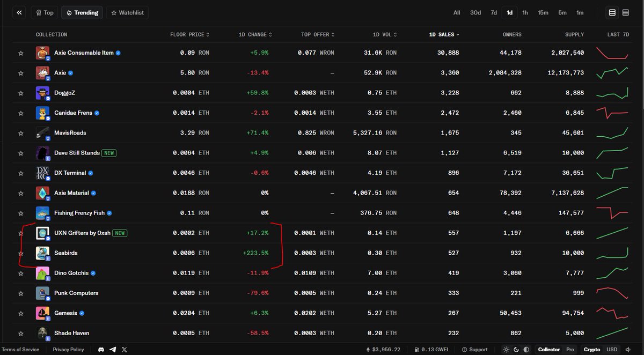
Task: Change sorting on the Top Offer column
Action: point(317,34)
